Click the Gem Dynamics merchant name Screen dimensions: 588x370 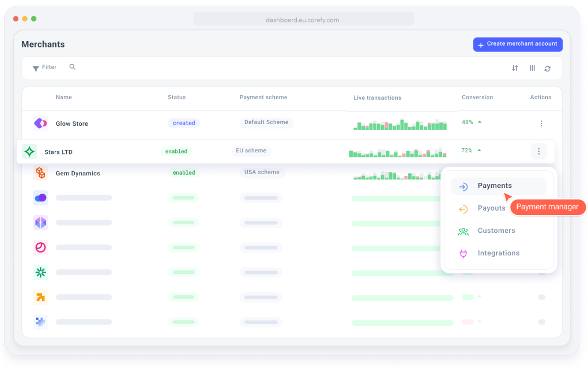[78, 173]
